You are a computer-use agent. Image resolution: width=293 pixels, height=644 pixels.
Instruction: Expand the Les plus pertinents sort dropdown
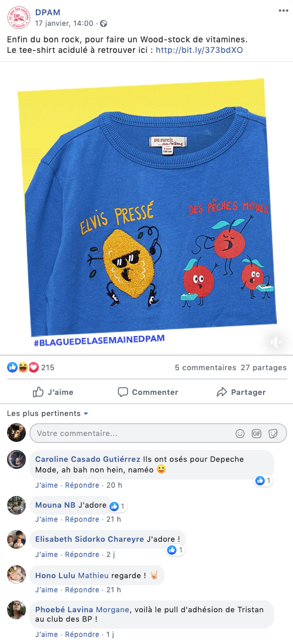click(x=48, y=414)
